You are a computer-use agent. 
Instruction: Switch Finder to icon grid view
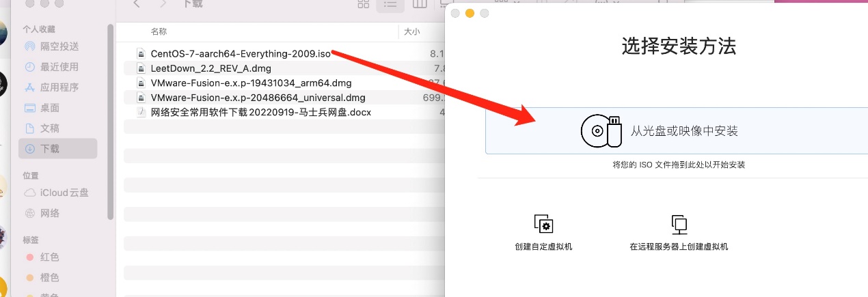[364, 5]
